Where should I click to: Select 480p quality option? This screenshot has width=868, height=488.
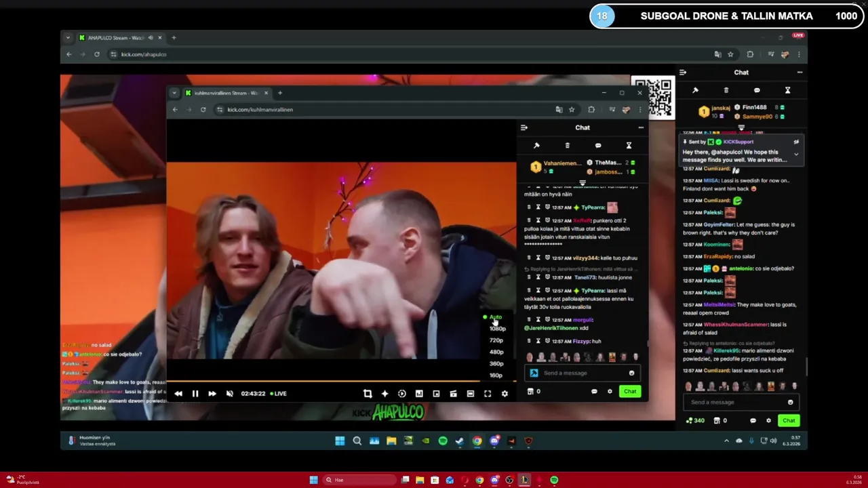click(497, 352)
